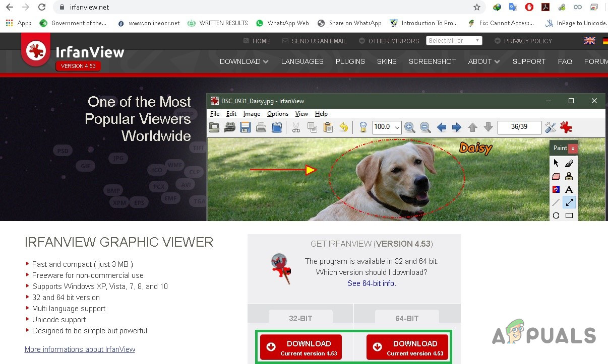The width and height of the screenshot is (608, 364).
Task: Select the Text tool in the Paint panel
Action: (569, 189)
